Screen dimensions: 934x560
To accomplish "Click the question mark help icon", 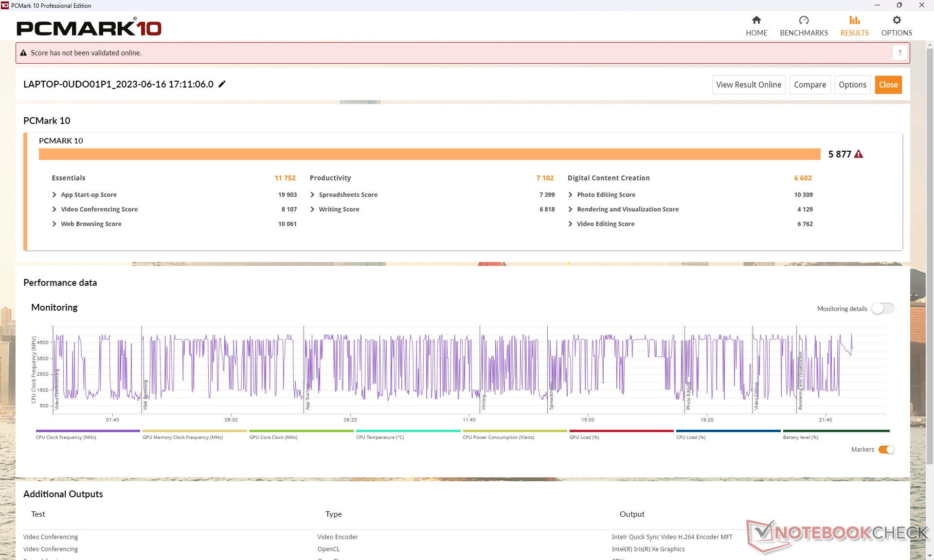I will click(x=899, y=53).
